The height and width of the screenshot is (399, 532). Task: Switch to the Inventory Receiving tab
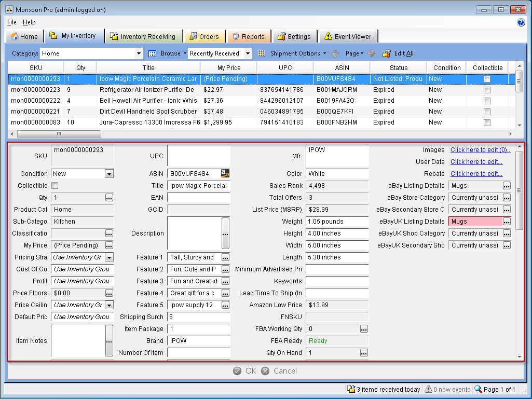click(145, 36)
